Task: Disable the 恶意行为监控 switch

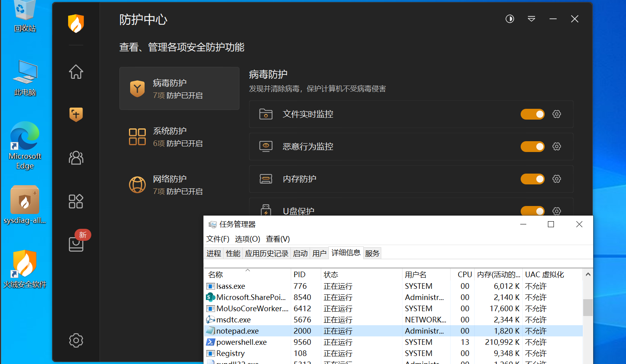Action: point(532,147)
